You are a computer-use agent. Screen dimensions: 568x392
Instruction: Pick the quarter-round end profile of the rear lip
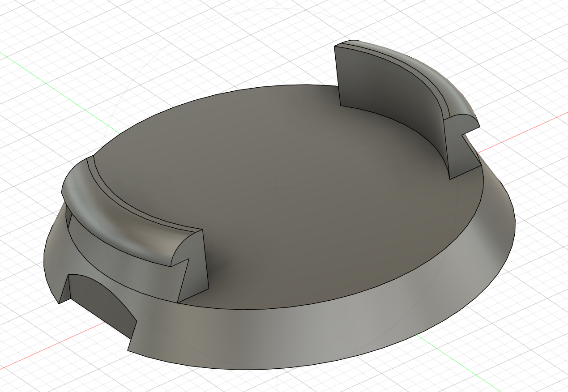pos(461,122)
